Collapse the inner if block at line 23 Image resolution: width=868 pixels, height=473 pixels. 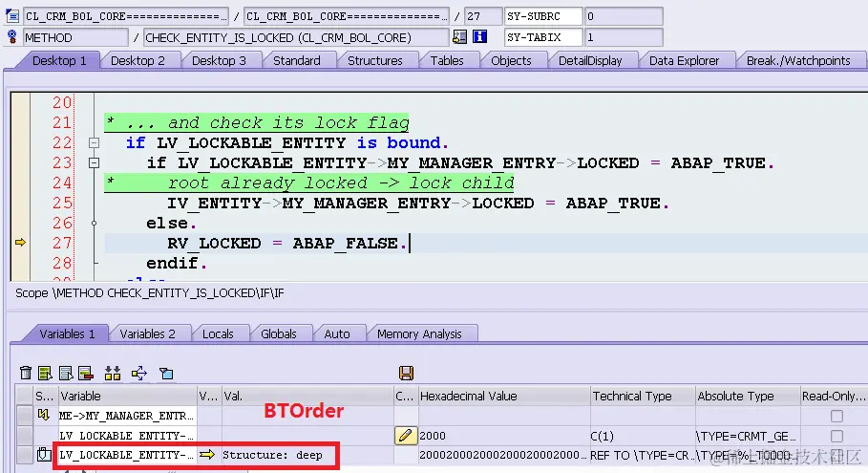tap(95, 162)
